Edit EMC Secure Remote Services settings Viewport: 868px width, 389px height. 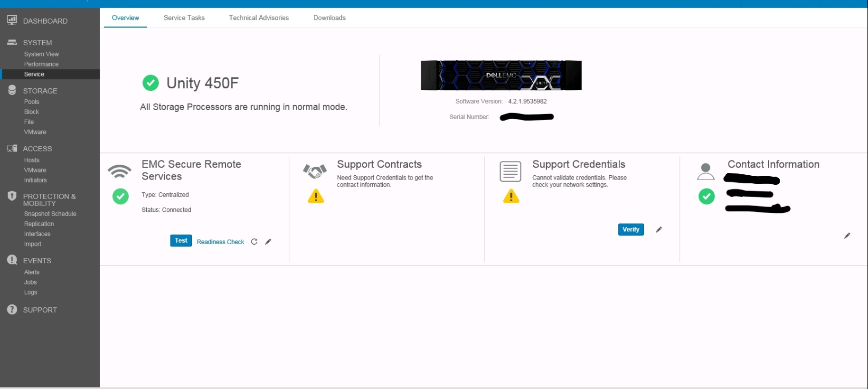tap(268, 241)
